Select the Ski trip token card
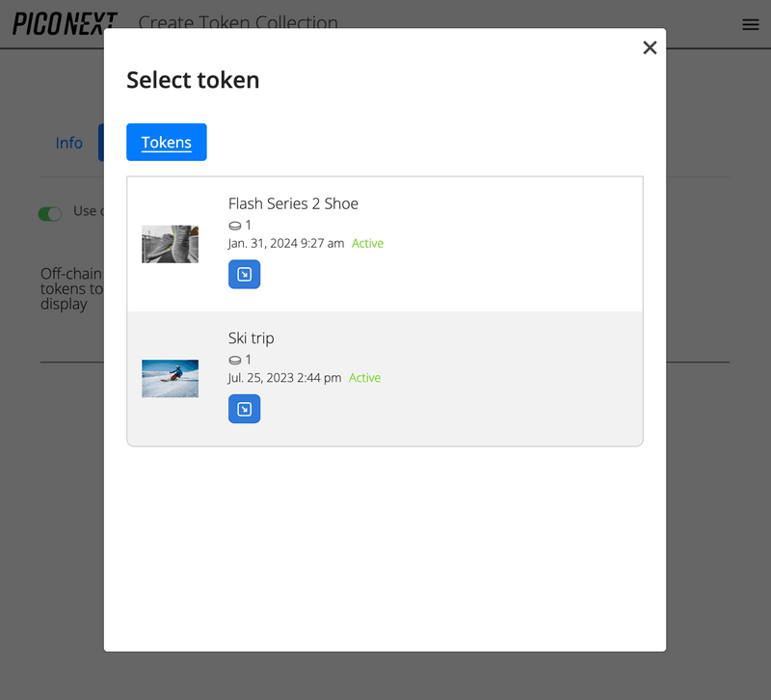The height and width of the screenshot is (700, 771). pyautogui.click(x=482, y=378)
